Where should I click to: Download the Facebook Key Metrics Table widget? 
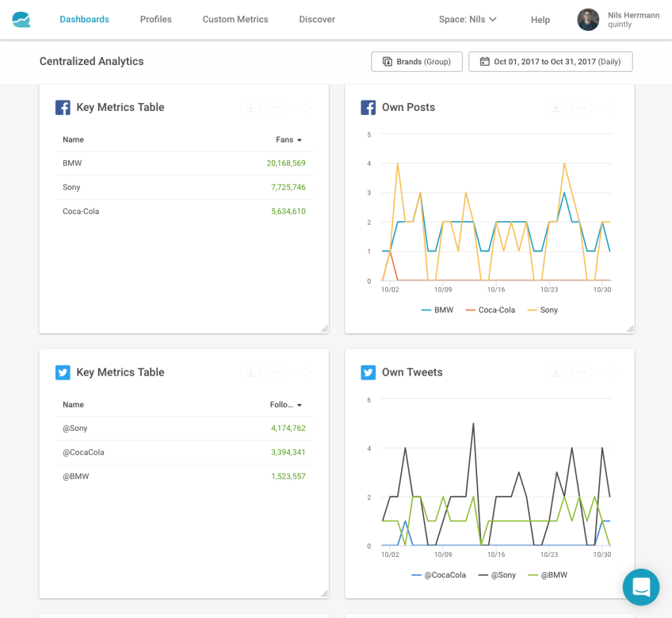click(250, 108)
